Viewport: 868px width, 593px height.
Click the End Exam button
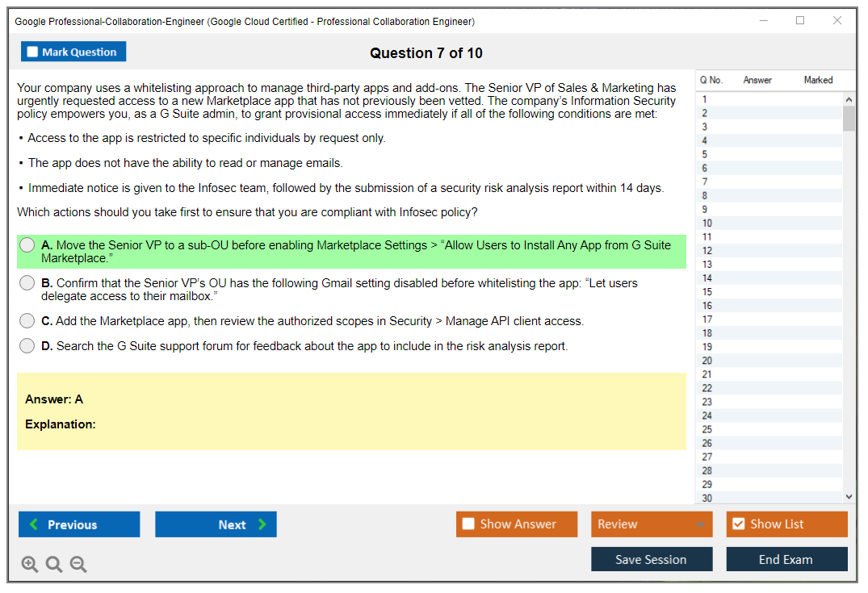[x=786, y=559]
